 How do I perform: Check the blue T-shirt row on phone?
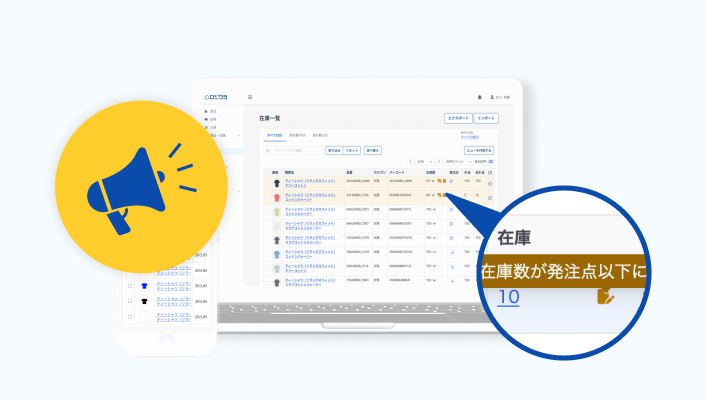coord(129,285)
